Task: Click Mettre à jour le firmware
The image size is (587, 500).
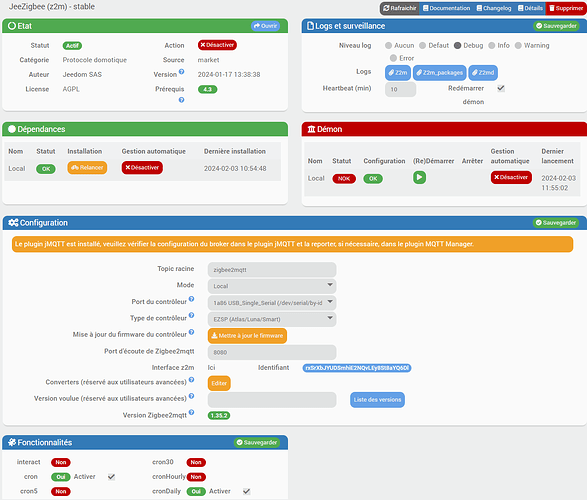Action: pos(247,336)
